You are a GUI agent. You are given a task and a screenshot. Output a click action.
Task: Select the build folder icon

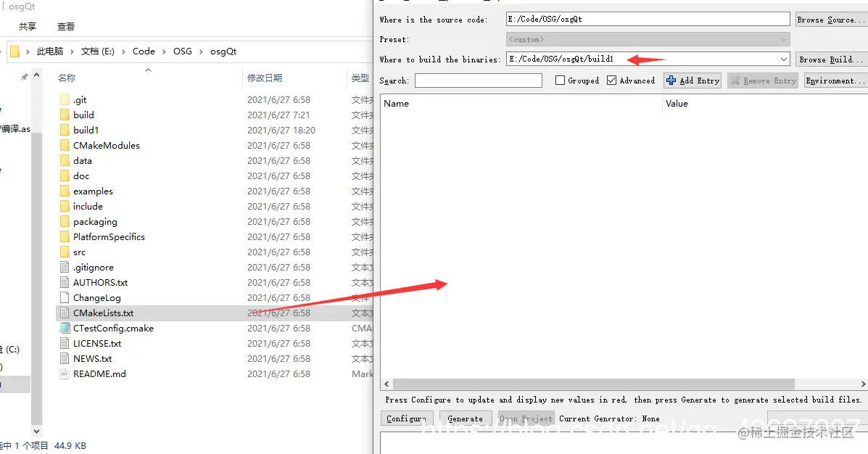coord(65,115)
